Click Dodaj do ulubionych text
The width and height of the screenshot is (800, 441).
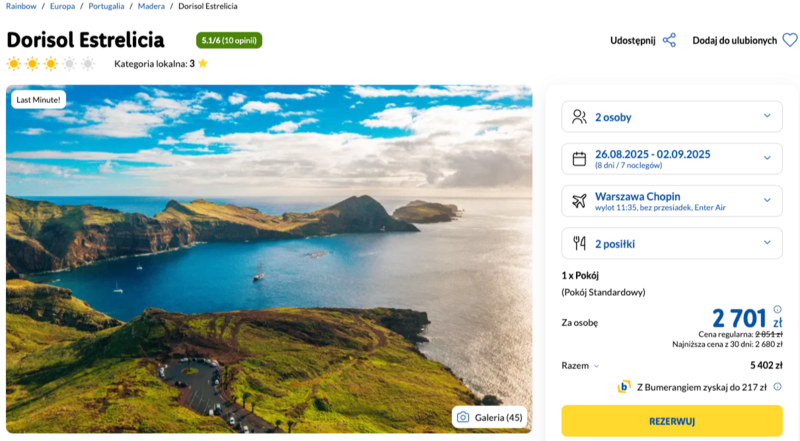tap(735, 40)
